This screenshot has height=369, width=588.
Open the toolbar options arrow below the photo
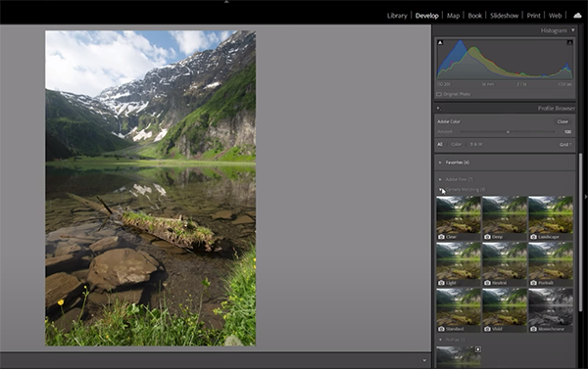click(424, 361)
